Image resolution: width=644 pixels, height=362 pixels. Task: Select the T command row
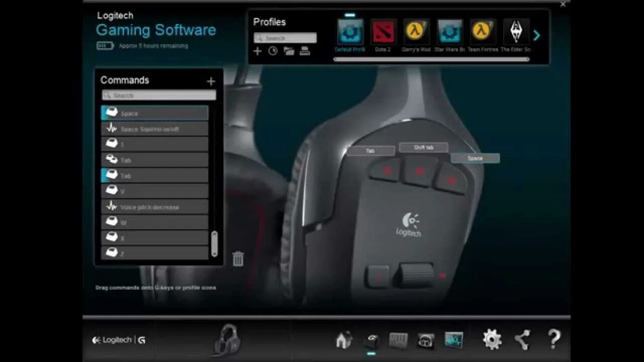point(155,144)
